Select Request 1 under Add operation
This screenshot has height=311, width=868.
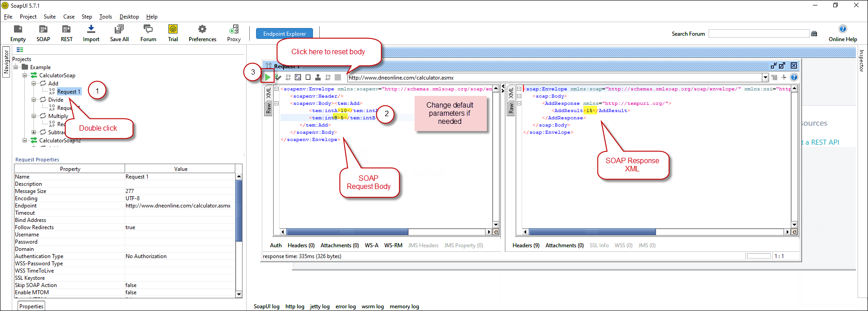click(69, 91)
